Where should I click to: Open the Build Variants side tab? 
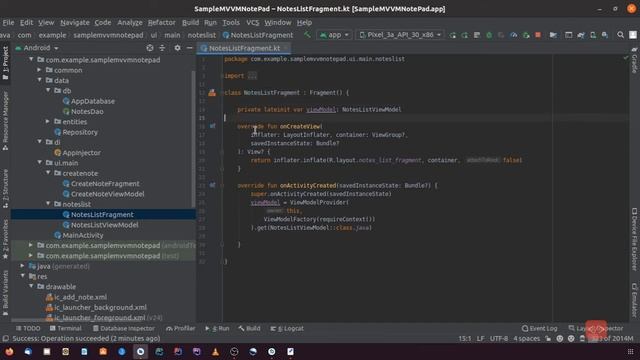(x=5, y=293)
